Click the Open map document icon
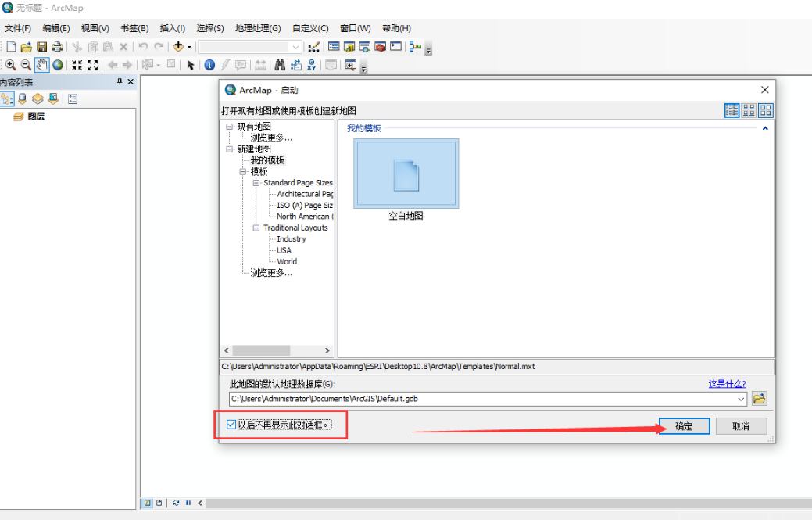Screen dimensions: 812x520 click(x=27, y=47)
